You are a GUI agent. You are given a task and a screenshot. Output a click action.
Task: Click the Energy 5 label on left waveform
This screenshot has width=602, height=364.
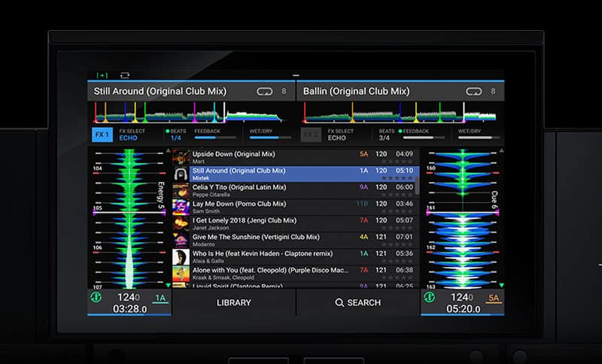[161, 196]
